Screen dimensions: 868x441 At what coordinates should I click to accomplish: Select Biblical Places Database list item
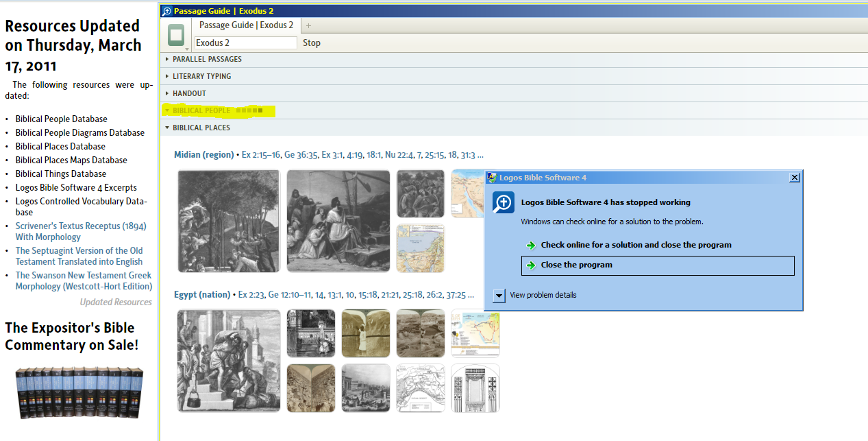60,147
